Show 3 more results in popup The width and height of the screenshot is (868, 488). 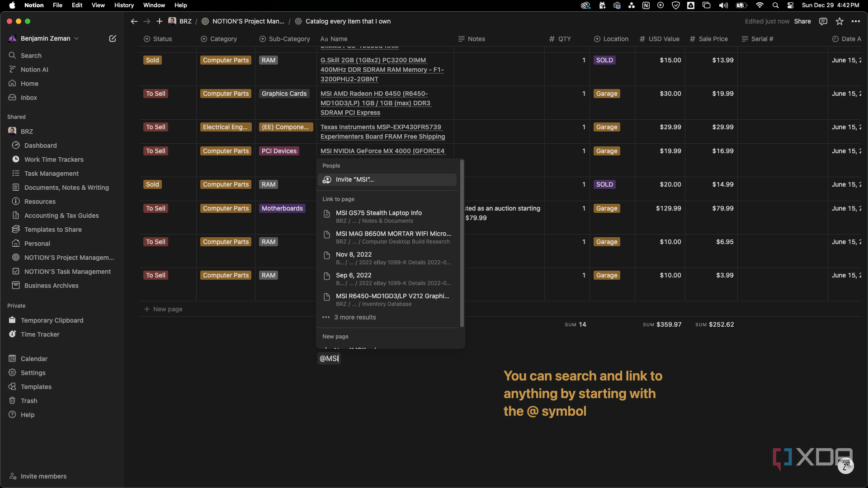(387, 317)
